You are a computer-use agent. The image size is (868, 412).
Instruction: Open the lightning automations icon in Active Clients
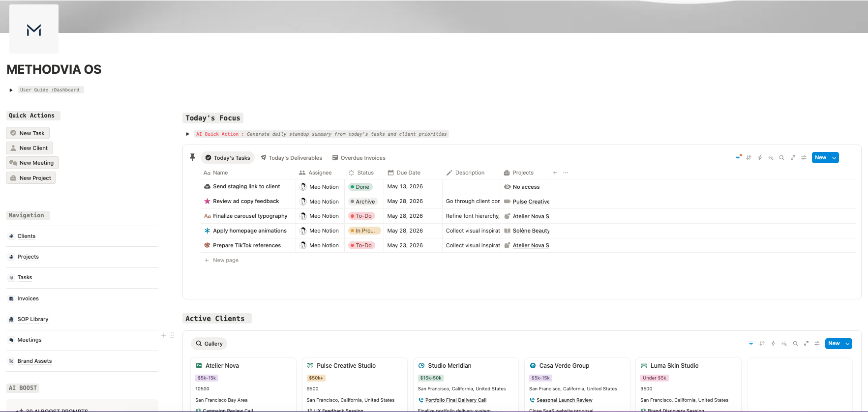coord(773,344)
